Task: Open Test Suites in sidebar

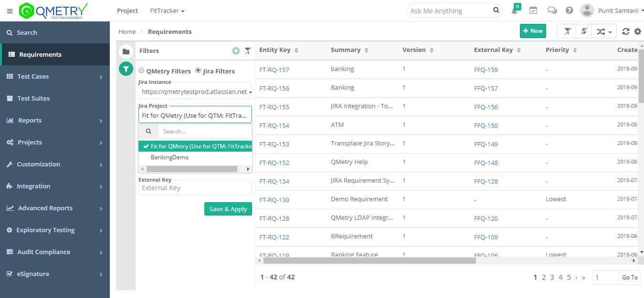Action: (55, 98)
